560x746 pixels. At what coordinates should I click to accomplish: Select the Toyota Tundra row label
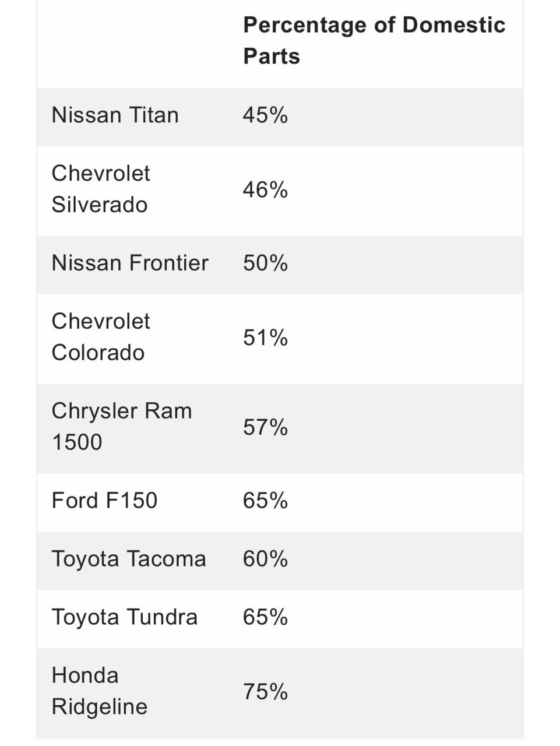(125, 617)
